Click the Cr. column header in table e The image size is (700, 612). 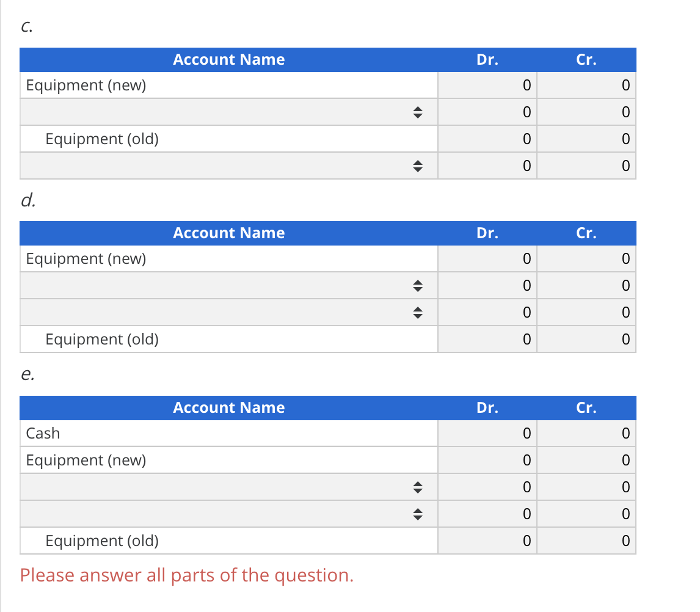[x=586, y=407]
